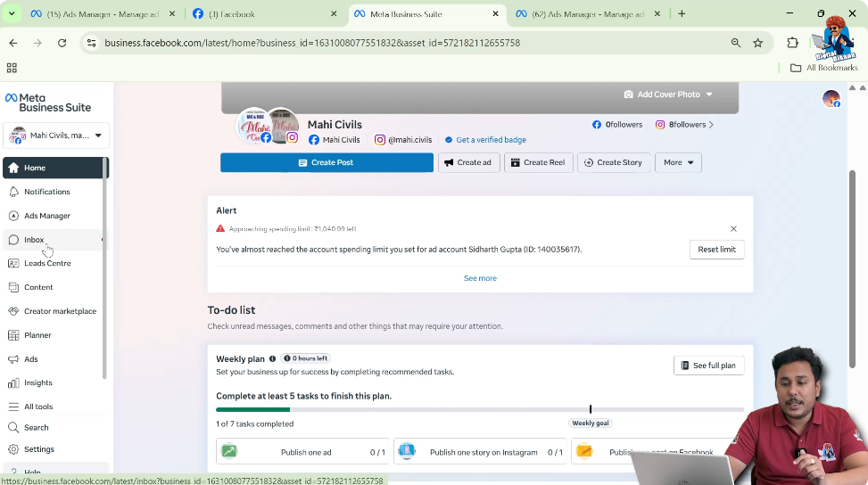Click the weekly plan progress bar
The image size is (868, 485).
pos(479,410)
